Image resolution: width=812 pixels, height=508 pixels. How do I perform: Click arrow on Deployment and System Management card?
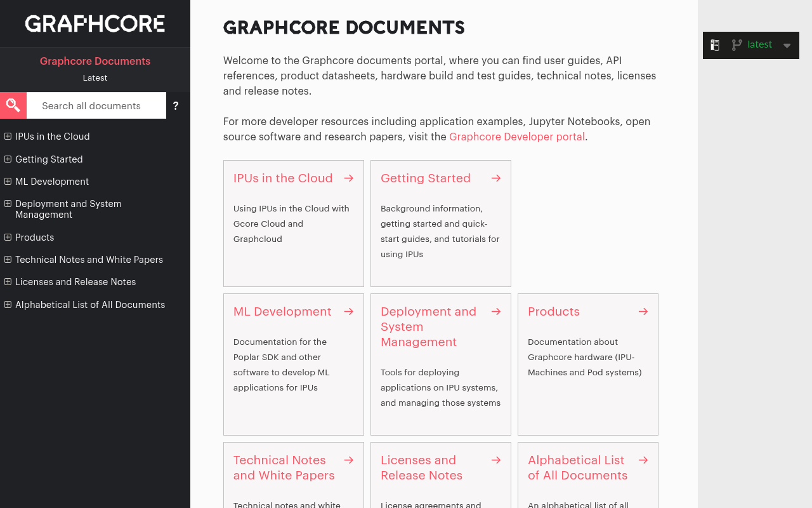[x=496, y=312]
